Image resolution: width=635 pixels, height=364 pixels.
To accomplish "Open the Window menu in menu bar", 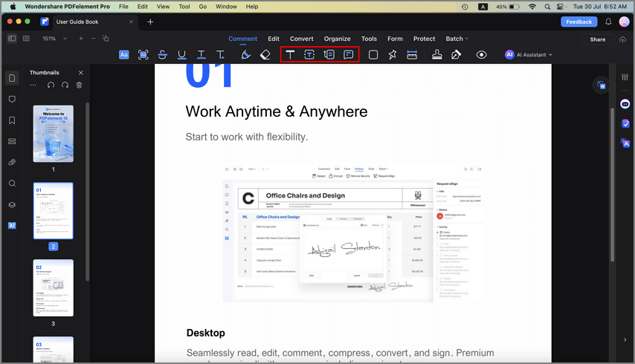I will click(226, 7).
